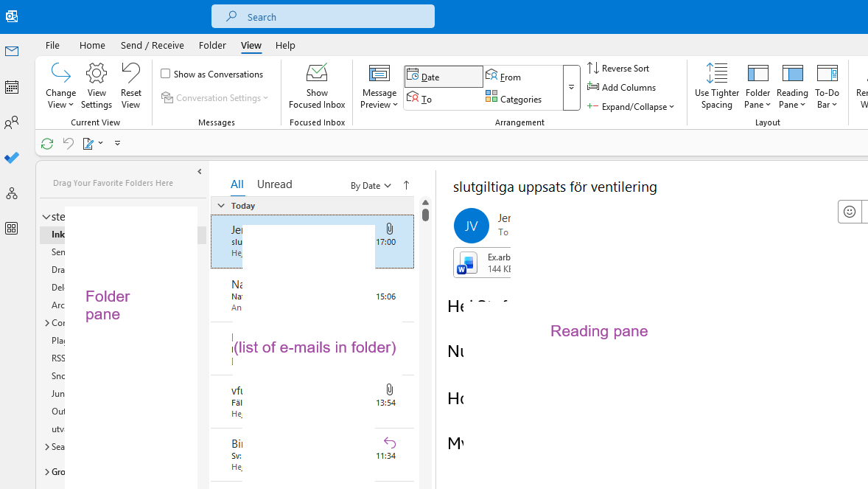The image size is (868, 489).
Task: Open the 11:34 replied email
Action: tap(312, 455)
